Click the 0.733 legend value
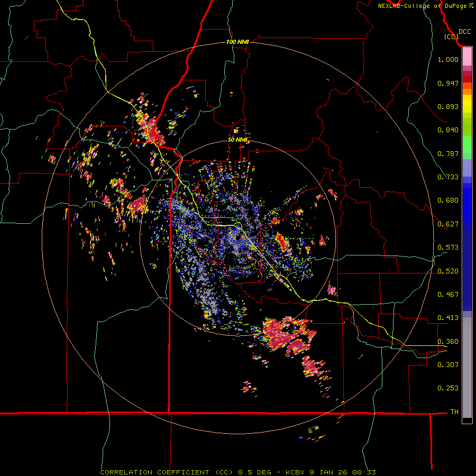The height and width of the screenshot is (476, 476). [x=448, y=177]
